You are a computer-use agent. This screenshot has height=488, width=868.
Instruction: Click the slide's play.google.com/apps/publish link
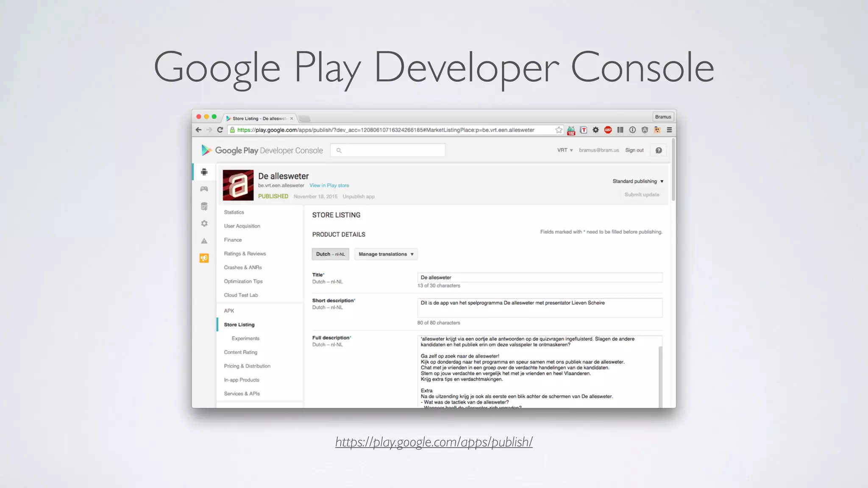pyautogui.click(x=434, y=442)
